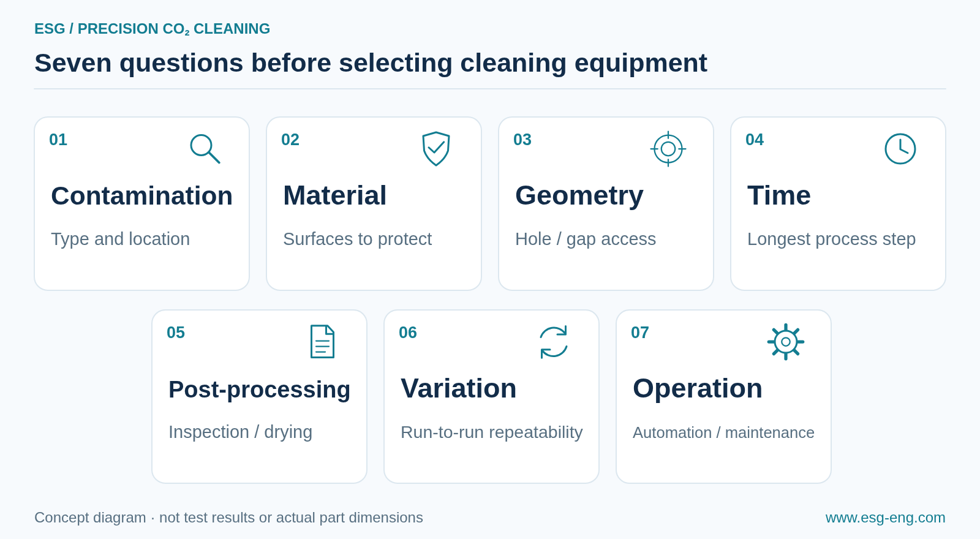
Task: Select the Operation heading
Action: point(698,389)
